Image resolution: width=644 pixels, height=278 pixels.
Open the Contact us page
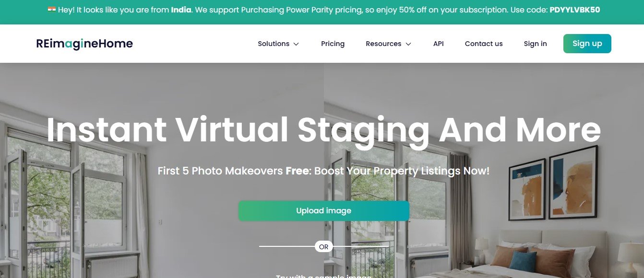[x=484, y=44]
